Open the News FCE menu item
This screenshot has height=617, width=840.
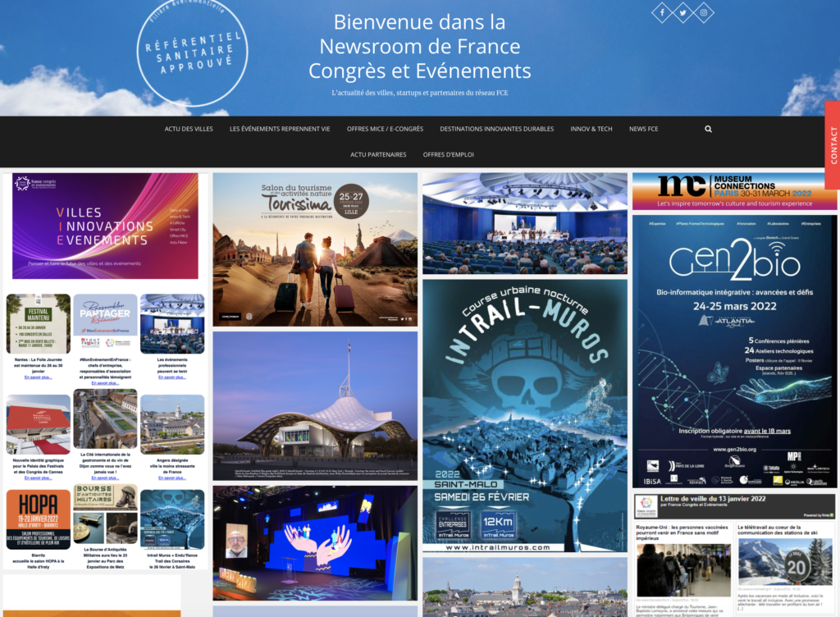pos(643,129)
